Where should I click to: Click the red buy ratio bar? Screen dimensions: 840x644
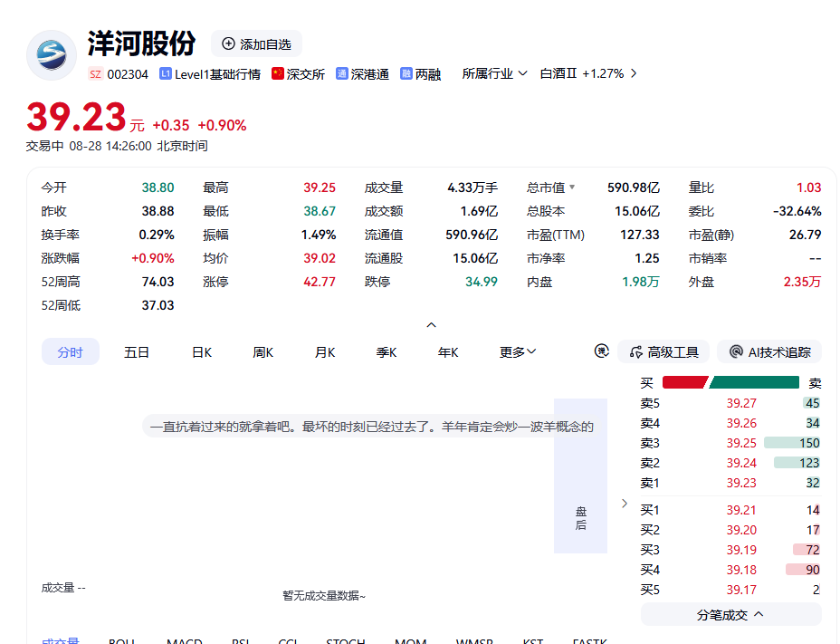(685, 382)
